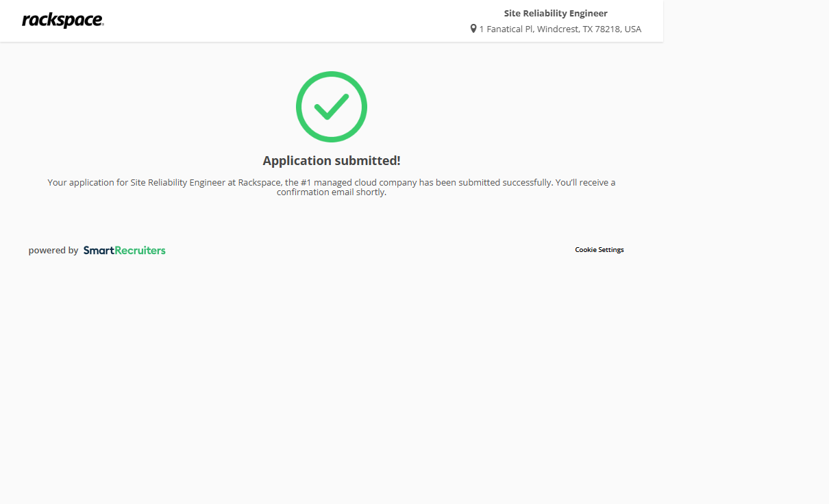Click the Application submitted! heading

[x=332, y=161]
